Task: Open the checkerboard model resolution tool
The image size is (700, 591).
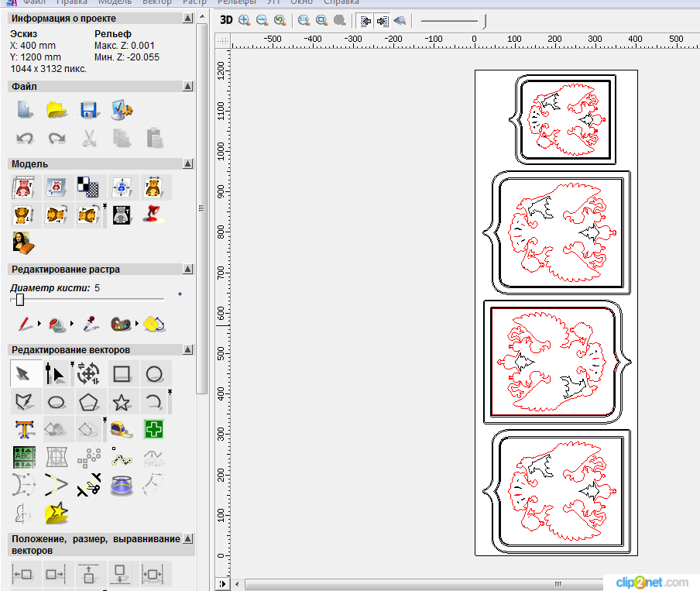Action: (88, 187)
